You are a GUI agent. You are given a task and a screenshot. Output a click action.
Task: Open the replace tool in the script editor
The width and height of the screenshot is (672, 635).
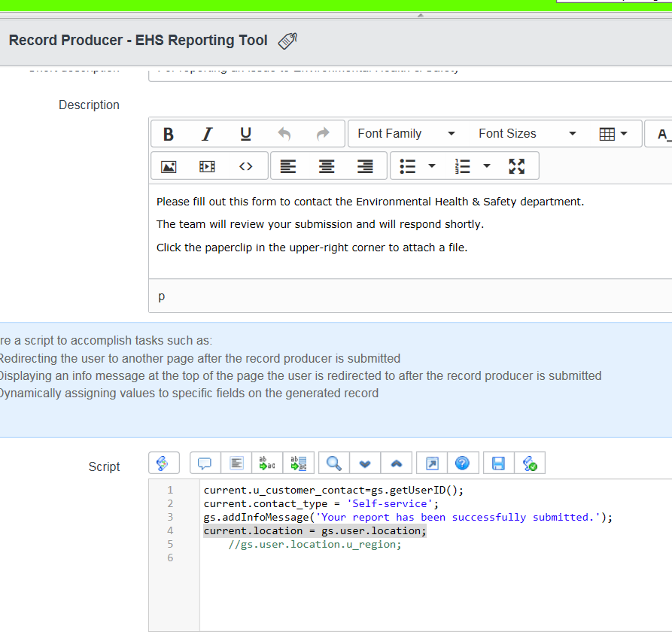pyautogui.click(x=267, y=463)
